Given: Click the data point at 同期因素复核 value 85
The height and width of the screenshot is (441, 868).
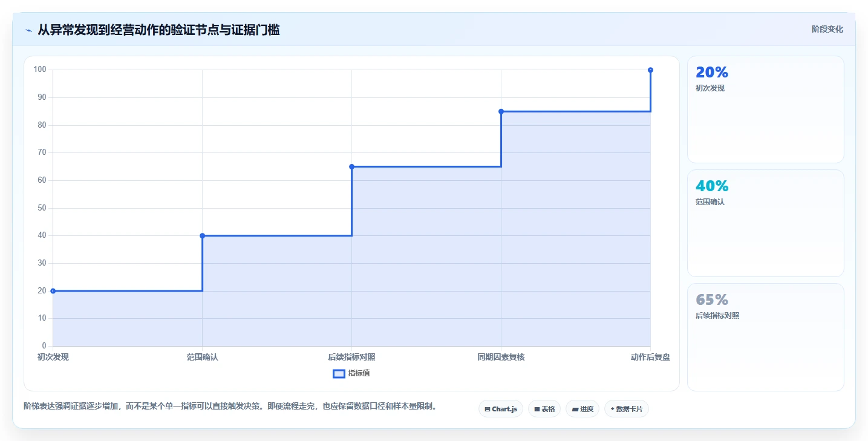Looking at the screenshot, I should pos(501,111).
